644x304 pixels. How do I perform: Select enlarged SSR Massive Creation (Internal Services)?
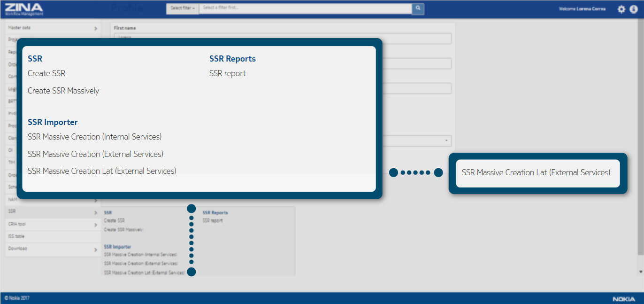[x=94, y=137]
